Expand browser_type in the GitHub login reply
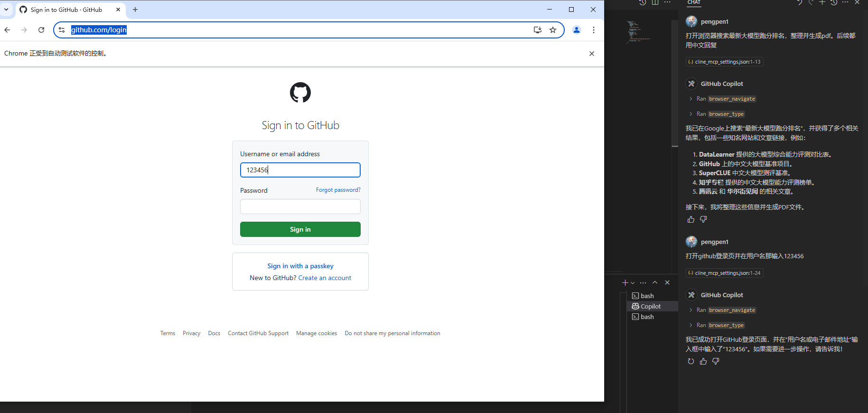 point(717,325)
